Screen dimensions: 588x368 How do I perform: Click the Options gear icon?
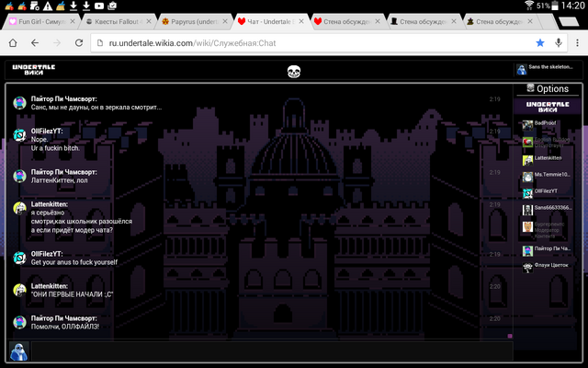[530, 88]
